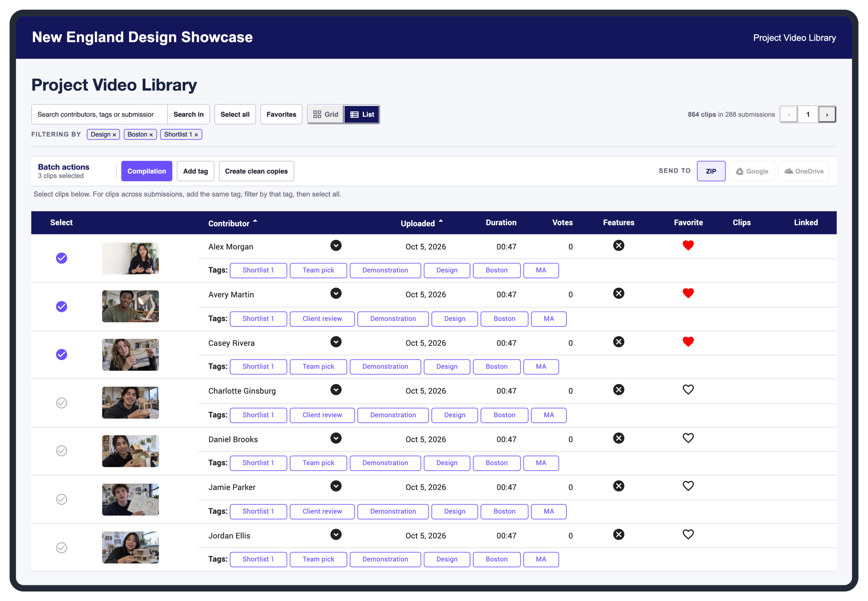Click Jamie Parker's Features X icon

[x=618, y=486]
